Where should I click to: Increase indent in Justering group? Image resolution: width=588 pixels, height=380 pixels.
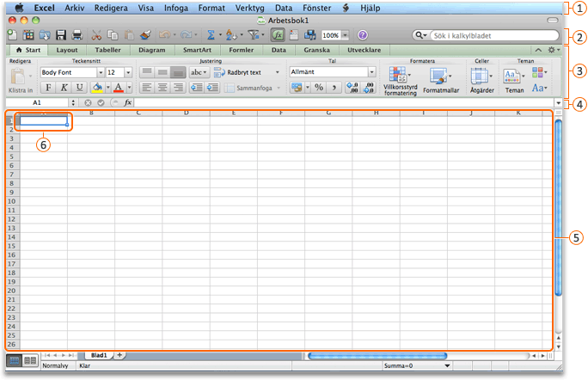(x=212, y=88)
